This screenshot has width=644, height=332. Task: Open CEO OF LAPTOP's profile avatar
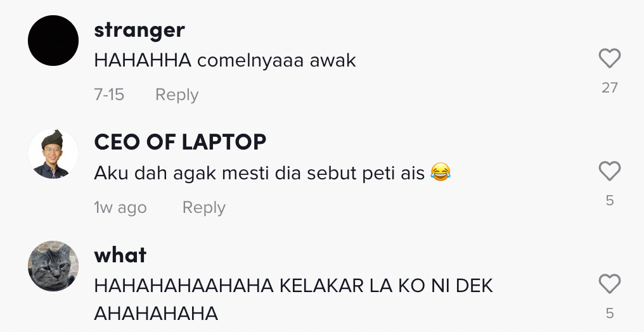click(x=53, y=153)
